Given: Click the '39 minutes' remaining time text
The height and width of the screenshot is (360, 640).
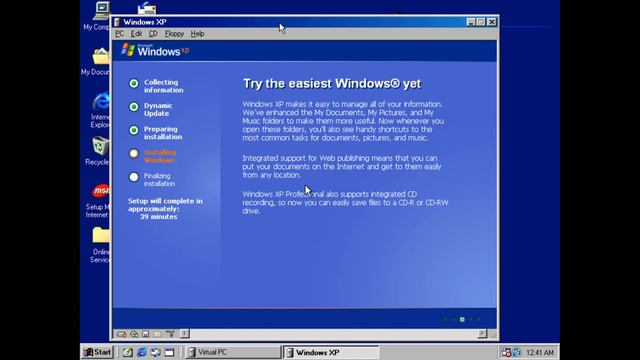Looking at the screenshot, I should [x=158, y=217].
